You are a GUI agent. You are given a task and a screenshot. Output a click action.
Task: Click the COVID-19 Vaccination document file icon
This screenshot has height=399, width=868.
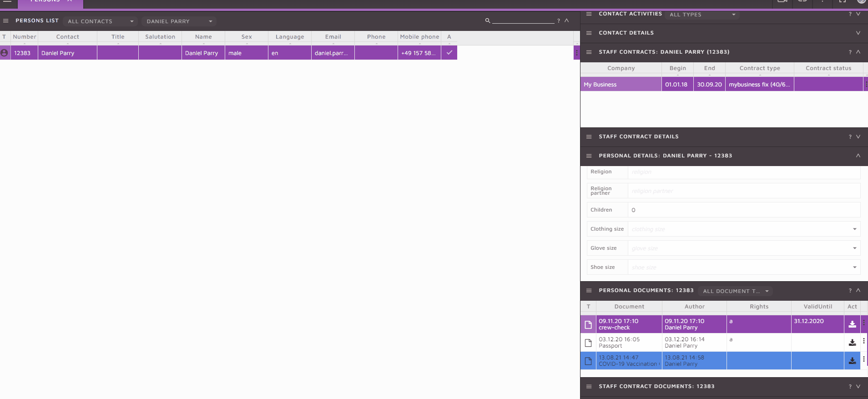588,361
